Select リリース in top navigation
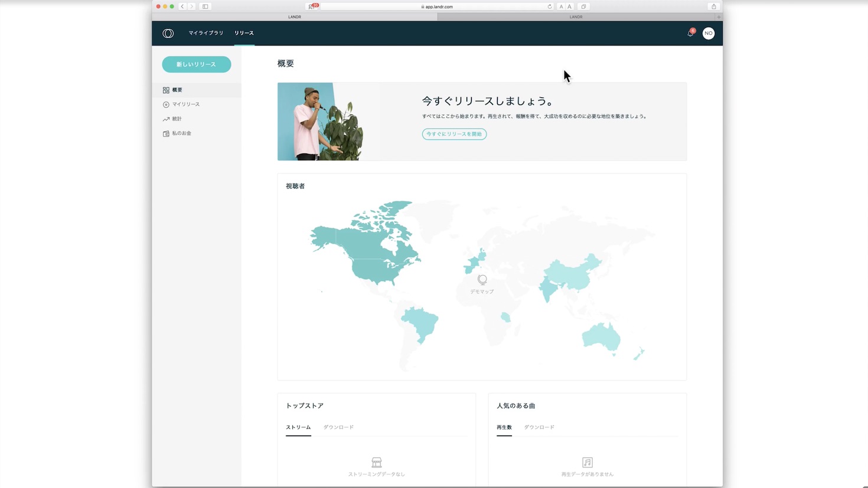Viewport: 868px width, 488px height. (x=244, y=33)
